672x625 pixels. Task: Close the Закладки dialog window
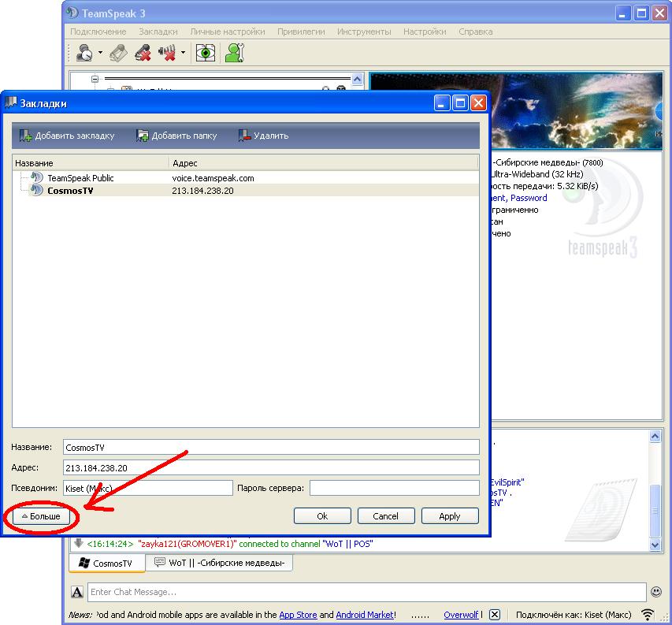[478, 103]
